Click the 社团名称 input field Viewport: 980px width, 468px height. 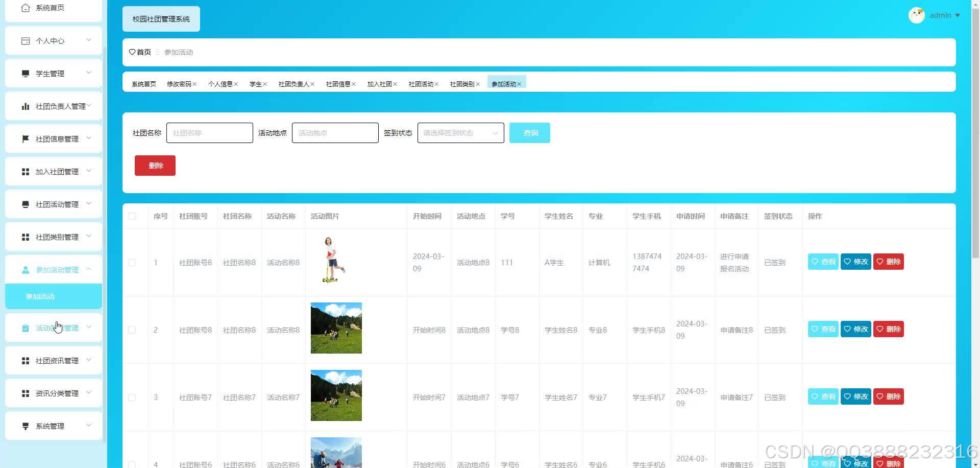click(x=210, y=133)
